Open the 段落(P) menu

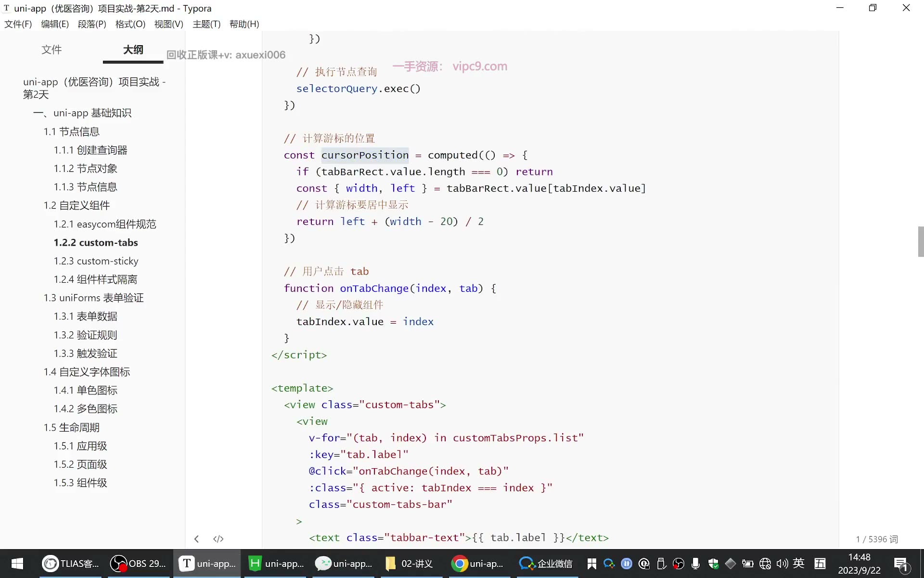pos(92,24)
